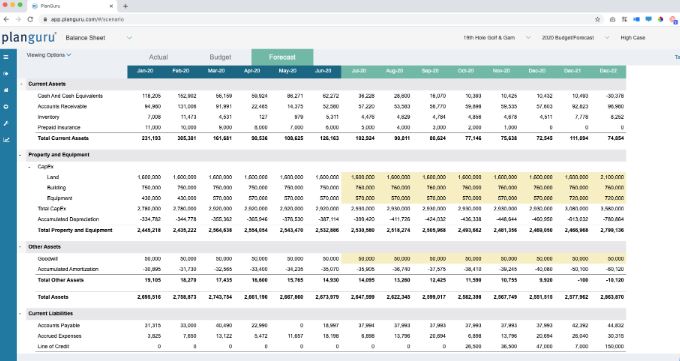Select the Accrued Expenses row label
Viewport: 680px width, 361px height.
point(59,336)
